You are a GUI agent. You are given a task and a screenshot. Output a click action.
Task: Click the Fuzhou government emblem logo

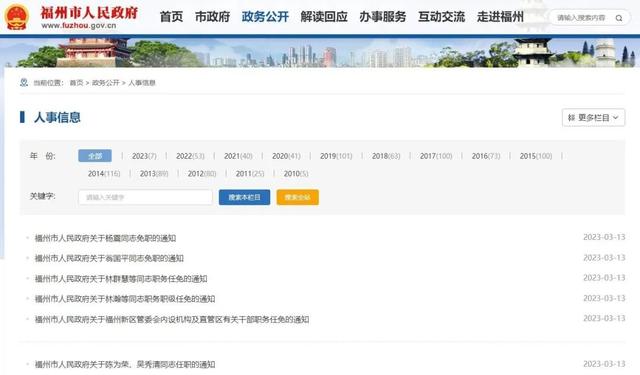point(16,17)
